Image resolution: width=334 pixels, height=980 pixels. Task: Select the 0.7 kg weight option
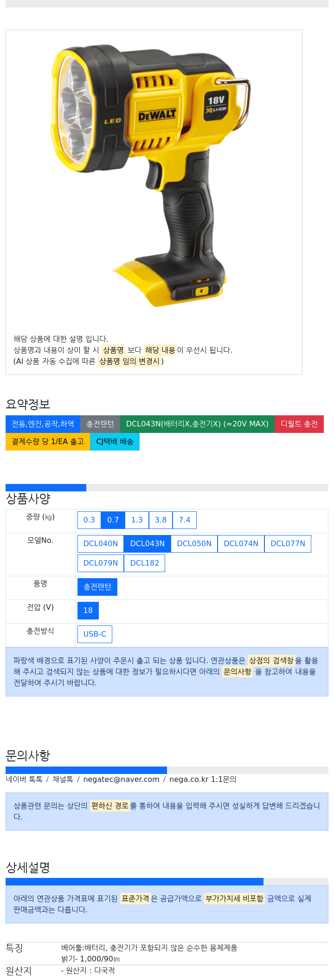[x=113, y=520]
